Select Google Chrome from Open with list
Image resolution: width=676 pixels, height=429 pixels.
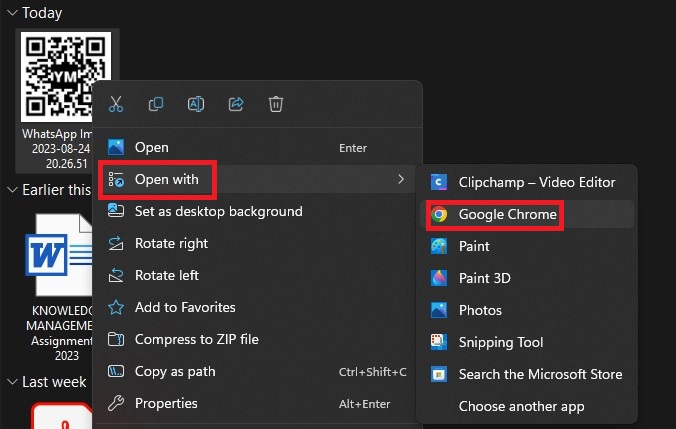[507, 214]
